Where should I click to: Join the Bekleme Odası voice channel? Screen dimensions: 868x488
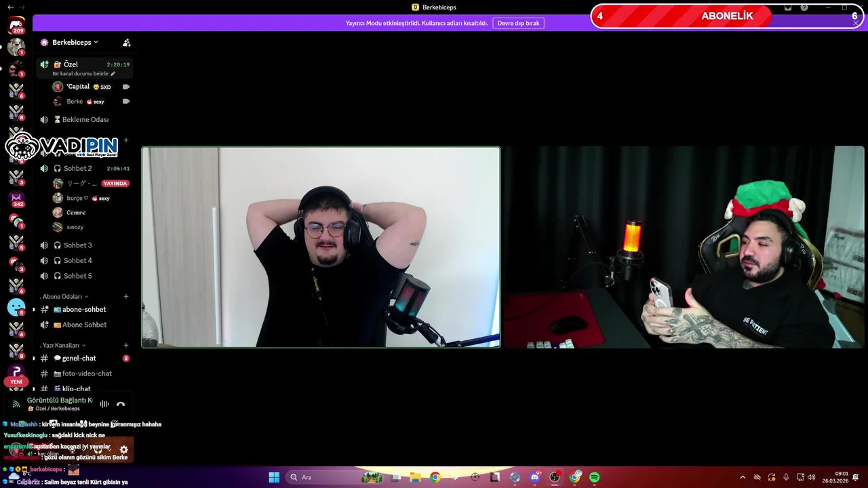point(84,119)
